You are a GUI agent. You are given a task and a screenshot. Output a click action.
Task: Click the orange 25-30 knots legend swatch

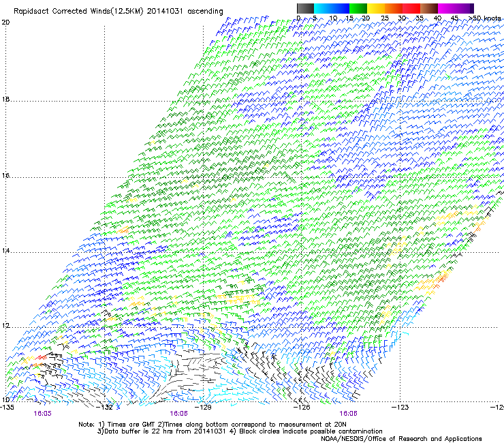pyautogui.click(x=394, y=8)
